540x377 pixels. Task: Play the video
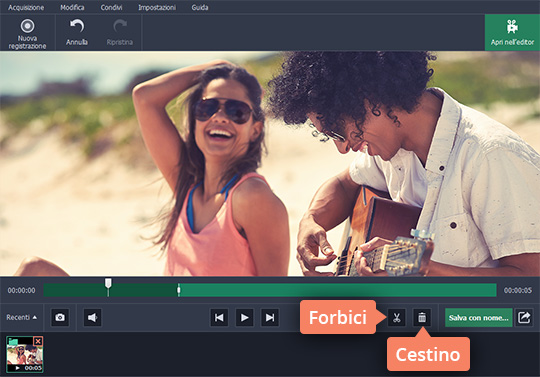point(245,317)
